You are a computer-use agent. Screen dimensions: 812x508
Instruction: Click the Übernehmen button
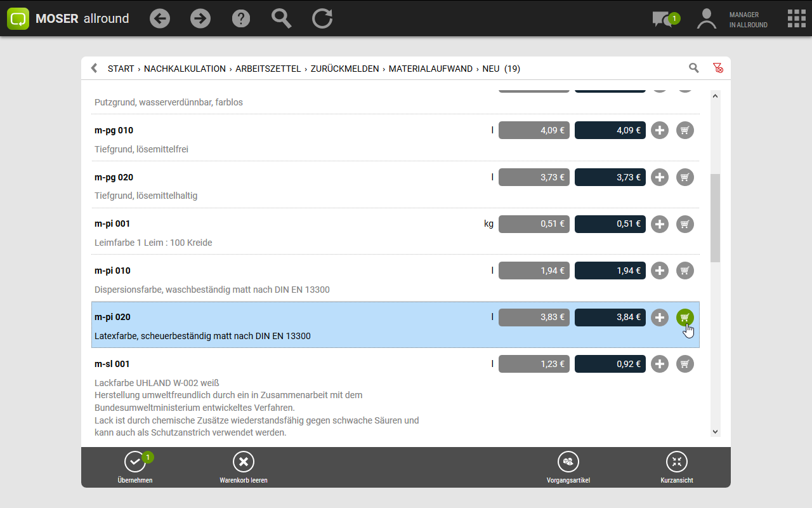135,467
